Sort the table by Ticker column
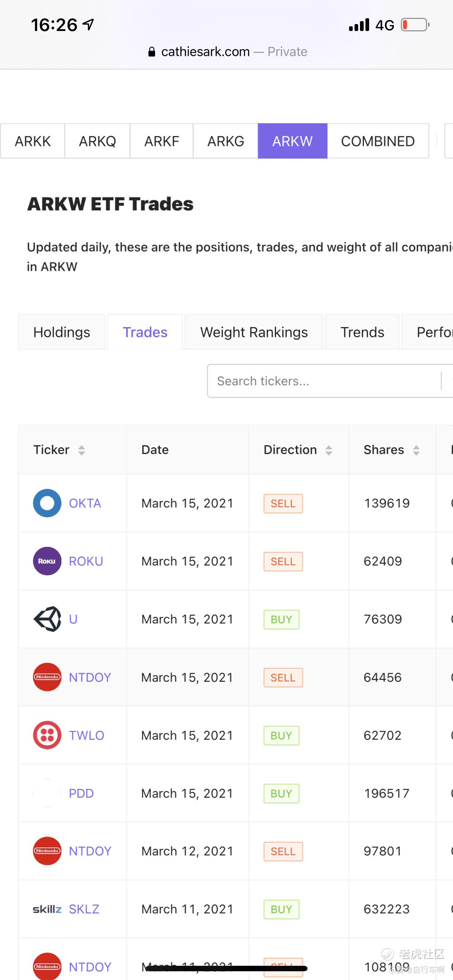The width and height of the screenshot is (453, 980). 81,450
